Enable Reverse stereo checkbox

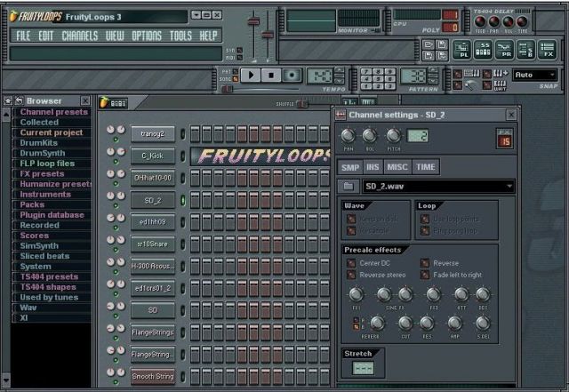click(x=351, y=275)
